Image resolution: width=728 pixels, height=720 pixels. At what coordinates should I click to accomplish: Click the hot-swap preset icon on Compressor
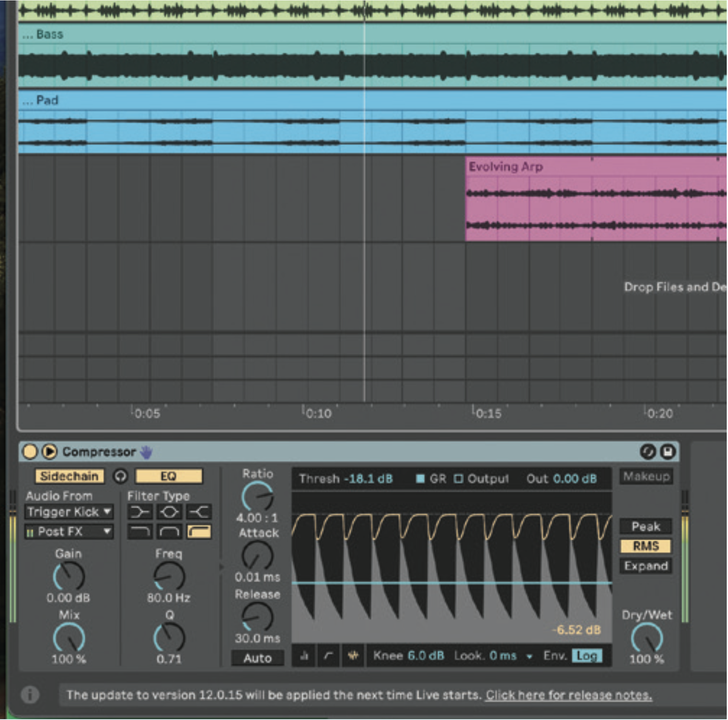[648, 452]
